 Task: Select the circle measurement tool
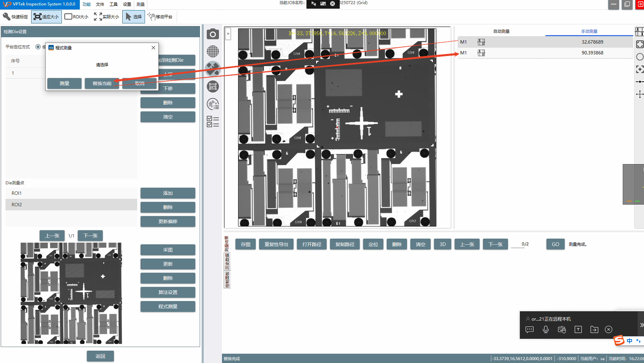coord(640,57)
